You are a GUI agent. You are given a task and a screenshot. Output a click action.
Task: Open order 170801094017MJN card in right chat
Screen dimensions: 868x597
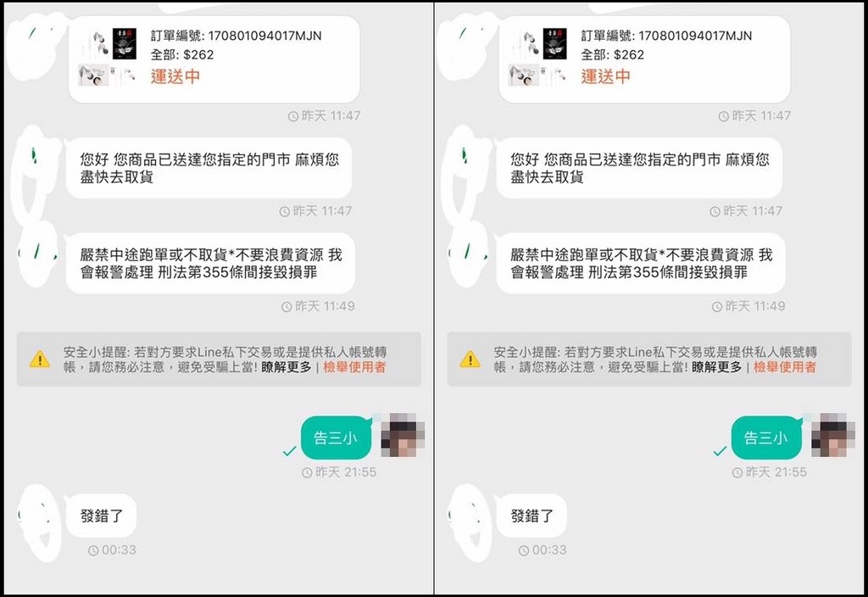(x=645, y=59)
